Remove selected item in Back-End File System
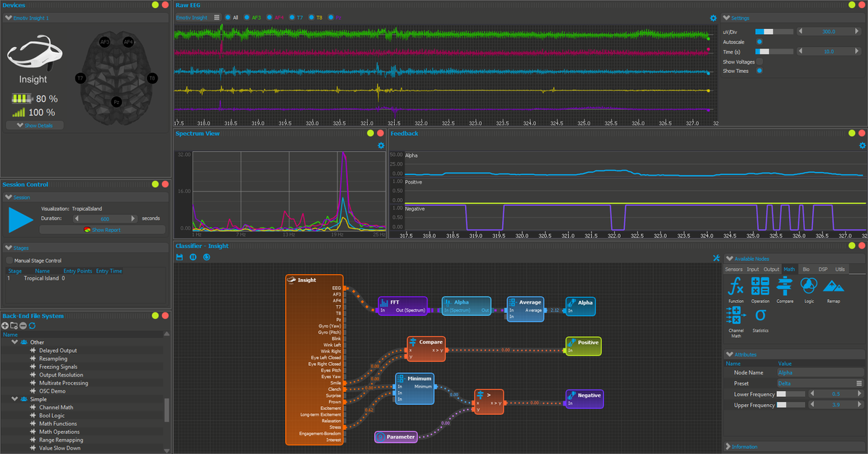Viewport: 868px width, 454px height. tap(23, 326)
